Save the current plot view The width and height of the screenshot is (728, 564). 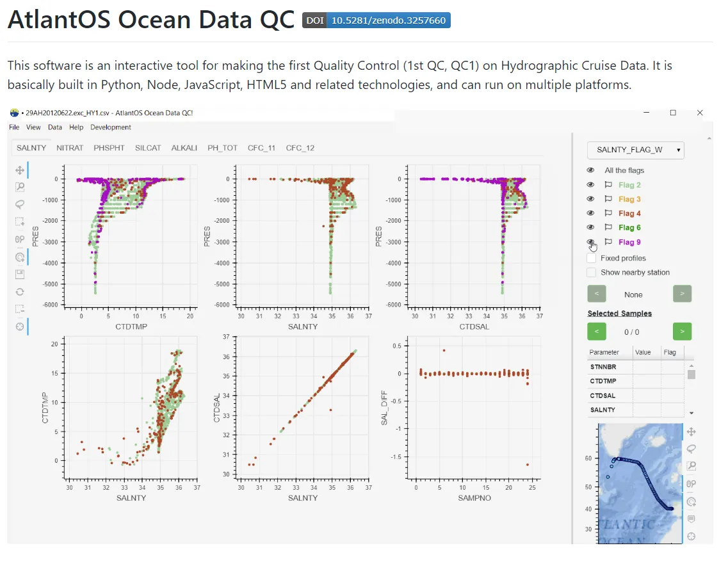point(20,273)
